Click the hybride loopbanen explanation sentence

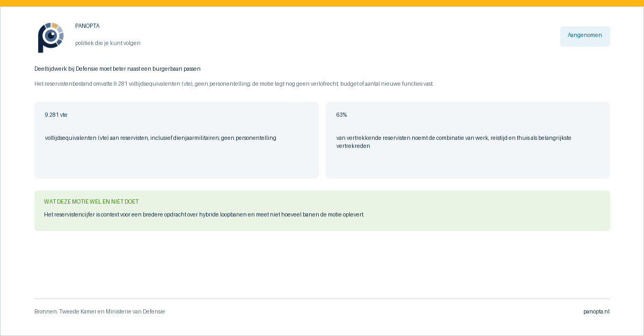(x=204, y=214)
